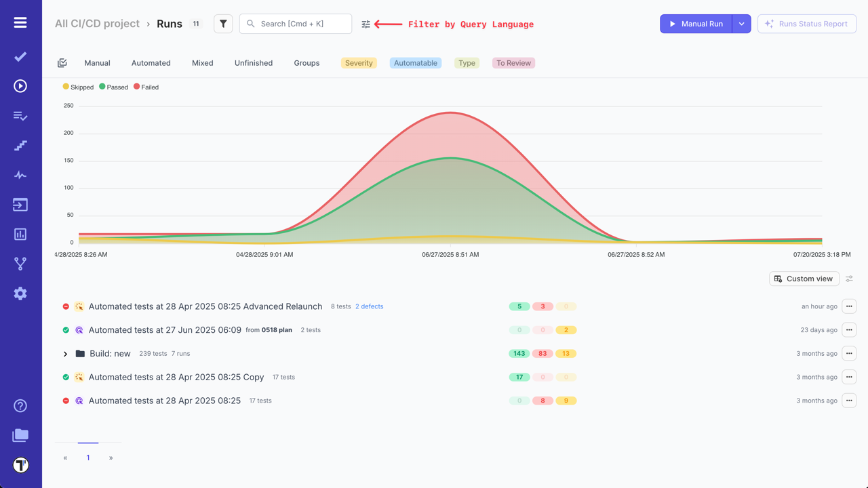Select the Unfinished filter tab
This screenshot has width=868, height=488.
point(253,62)
